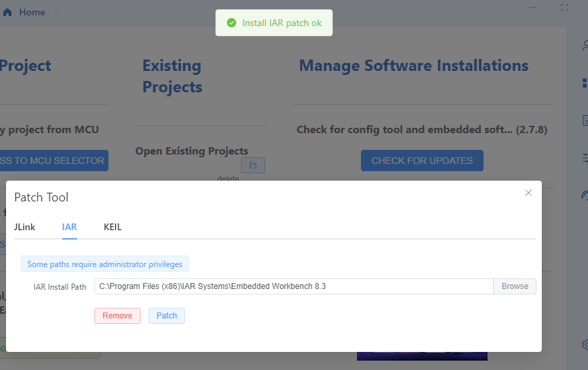Image resolution: width=588 pixels, height=370 pixels.
Task: Close the Patch Tool dialog
Action: [x=528, y=193]
